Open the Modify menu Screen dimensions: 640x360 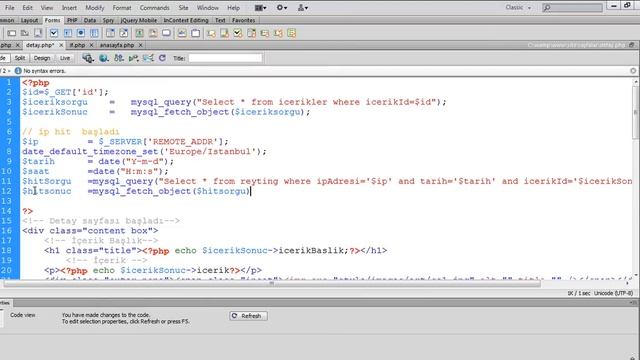pos(95,8)
